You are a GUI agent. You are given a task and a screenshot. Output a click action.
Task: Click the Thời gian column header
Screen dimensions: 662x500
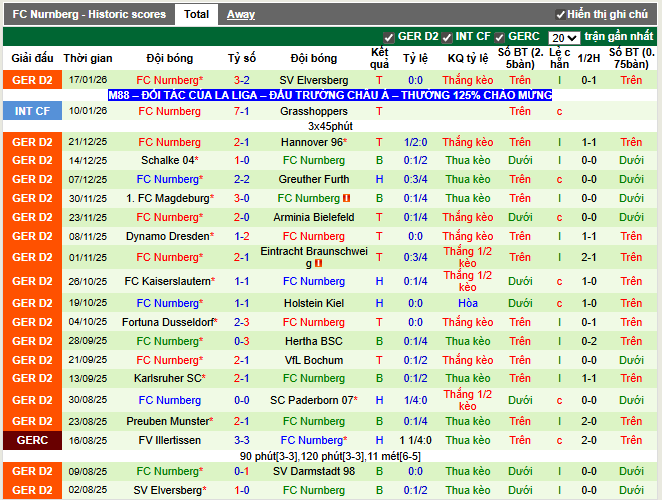tap(88, 58)
